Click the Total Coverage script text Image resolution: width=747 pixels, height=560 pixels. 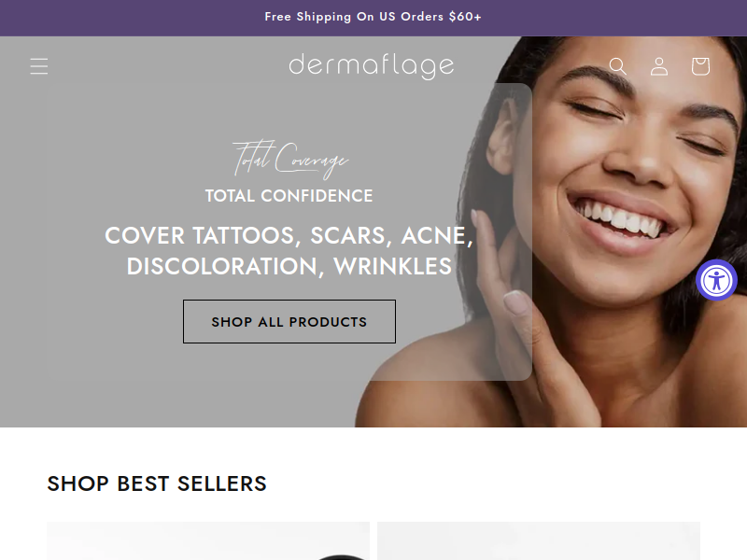[x=290, y=160]
